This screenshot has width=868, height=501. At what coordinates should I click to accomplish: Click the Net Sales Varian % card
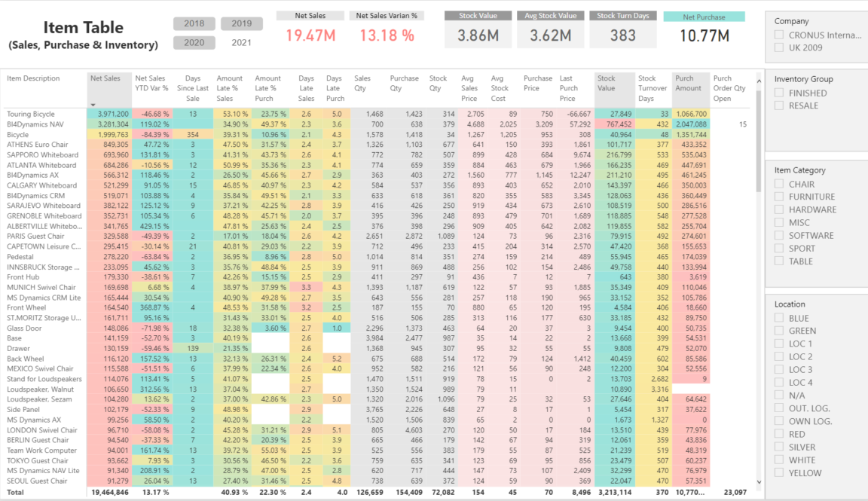[386, 25]
